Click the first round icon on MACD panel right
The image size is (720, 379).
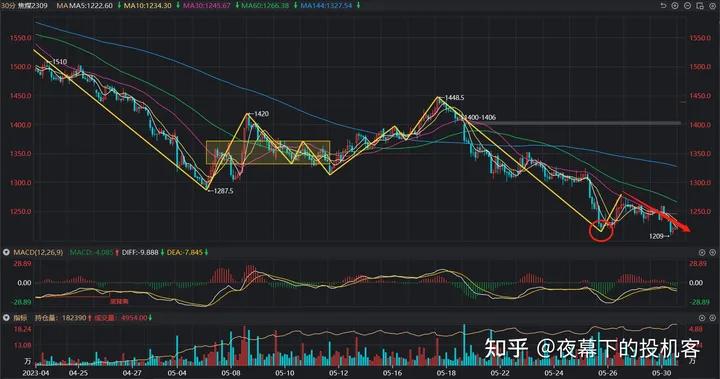tap(702, 252)
